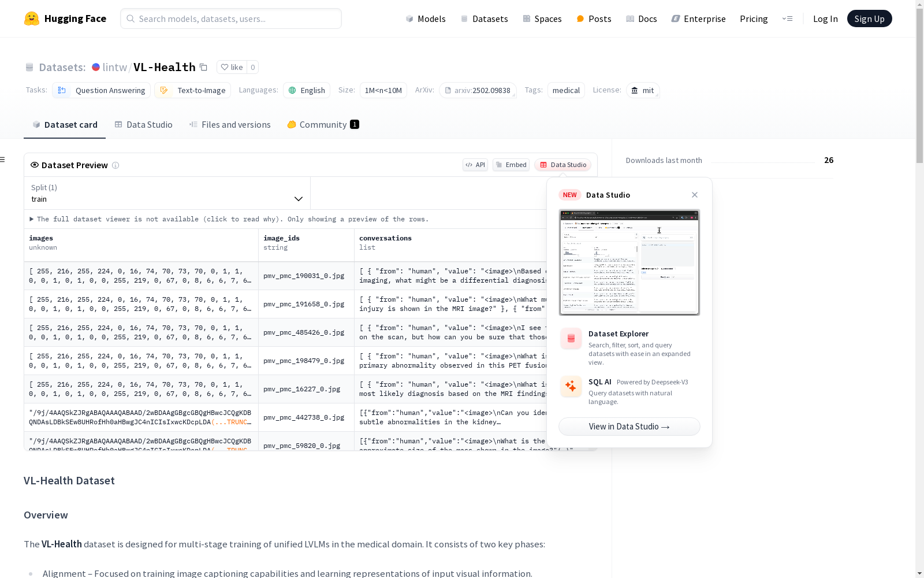Open the Data Studio preview thumbnail
924x578 pixels.
(629, 262)
